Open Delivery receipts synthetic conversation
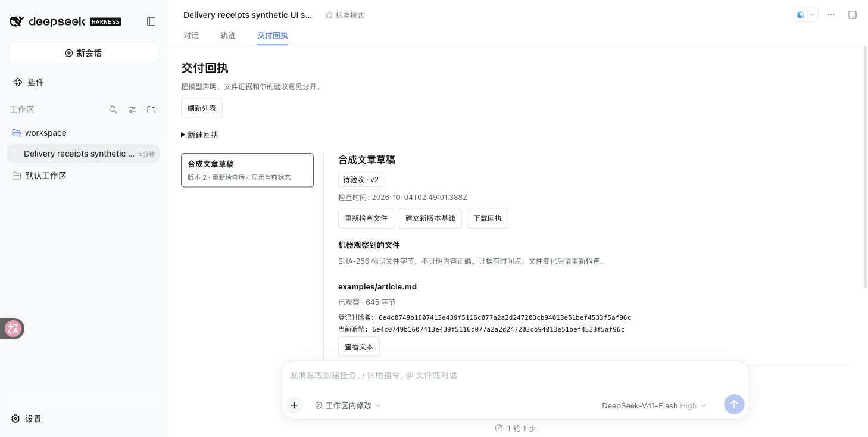868x437 pixels. click(x=83, y=154)
